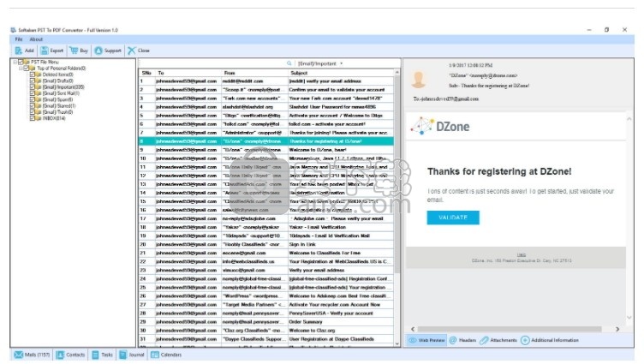Collapse the PST File Menu tree node
644x364 pixels.
[15, 62]
